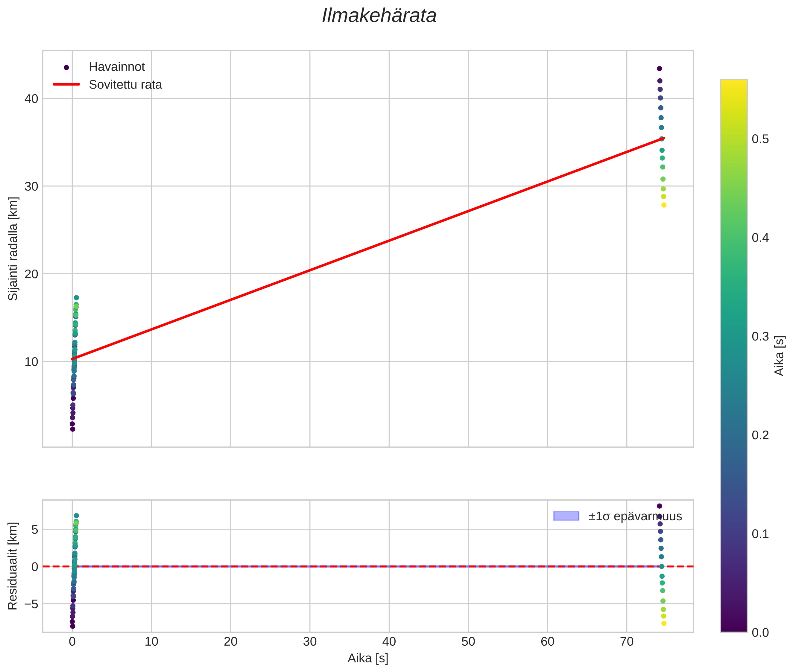Click the Sovitettu rata legend label
This screenshot has height=672, width=793.
pyautogui.click(x=125, y=85)
